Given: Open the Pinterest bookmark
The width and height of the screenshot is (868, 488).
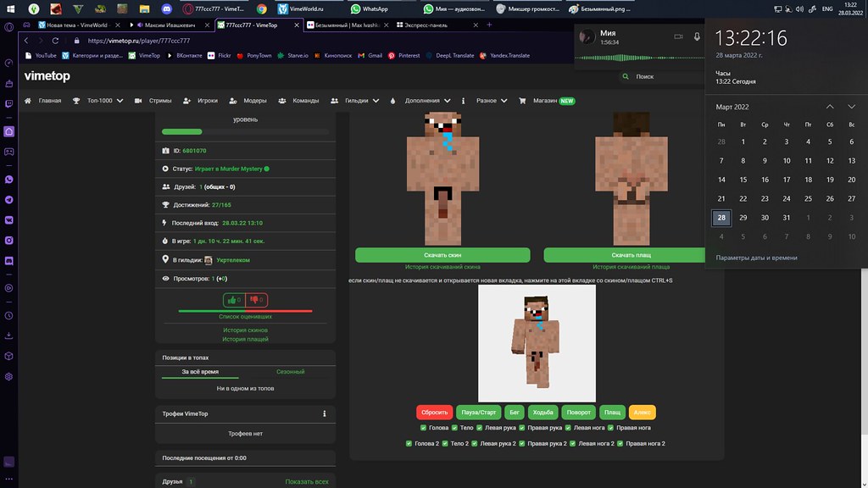Looking at the screenshot, I should coord(403,56).
